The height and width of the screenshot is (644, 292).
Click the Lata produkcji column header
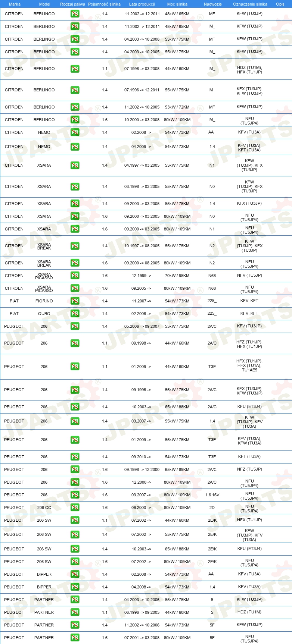click(142, 4)
